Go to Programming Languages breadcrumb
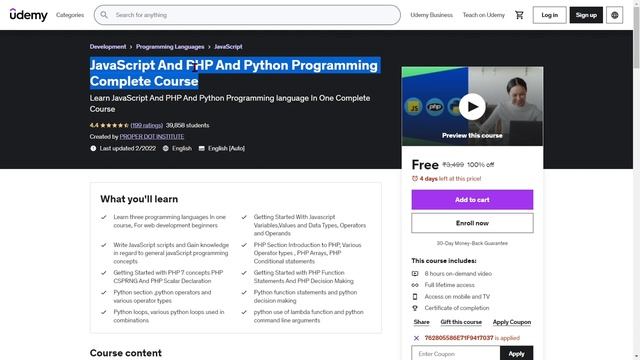The image size is (640, 360). [x=170, y=47]
